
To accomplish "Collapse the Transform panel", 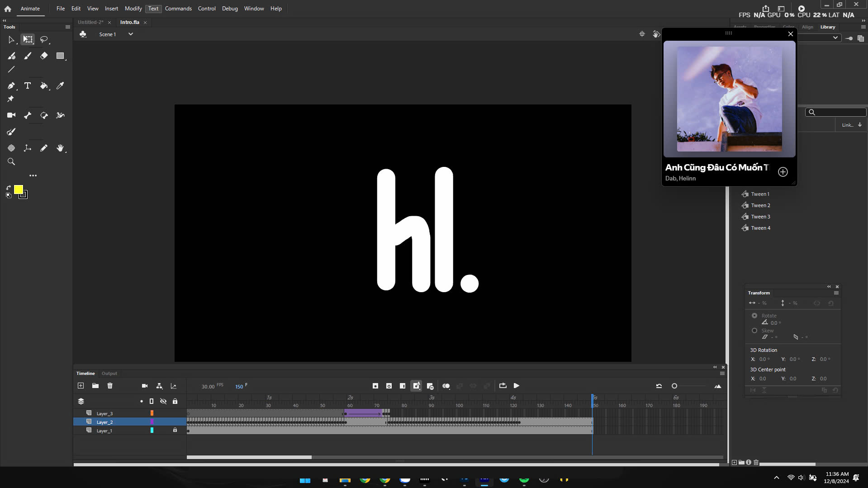I will [829, 287].
